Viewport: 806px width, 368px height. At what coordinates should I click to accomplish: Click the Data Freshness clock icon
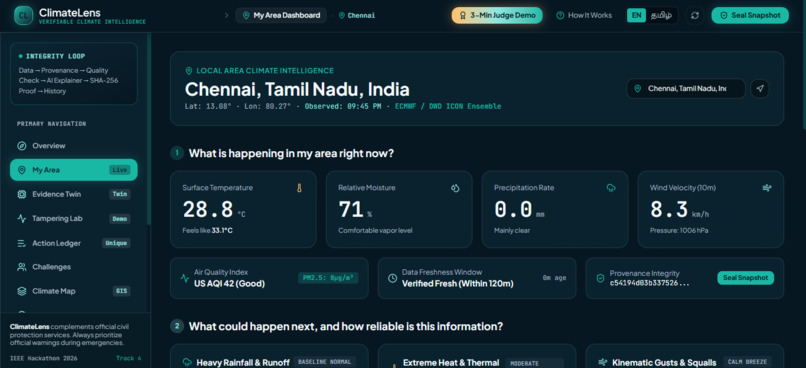392,279
